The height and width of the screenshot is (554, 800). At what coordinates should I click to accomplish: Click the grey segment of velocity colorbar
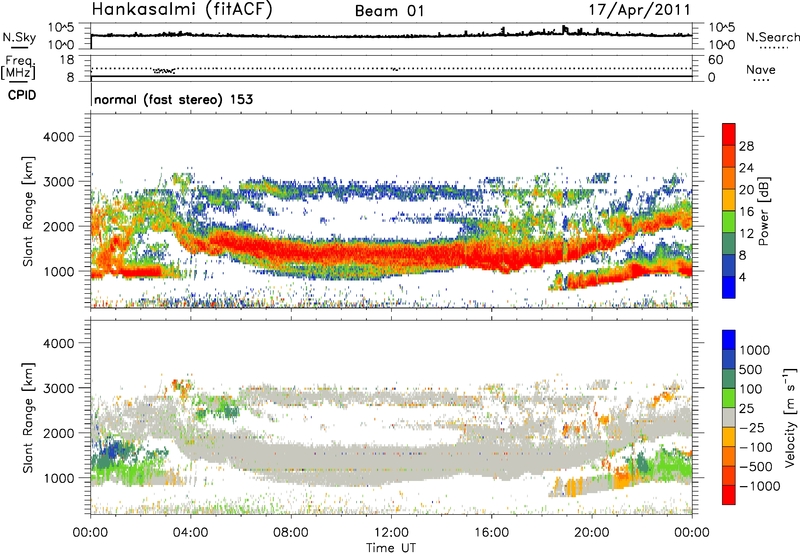point(729,417)
